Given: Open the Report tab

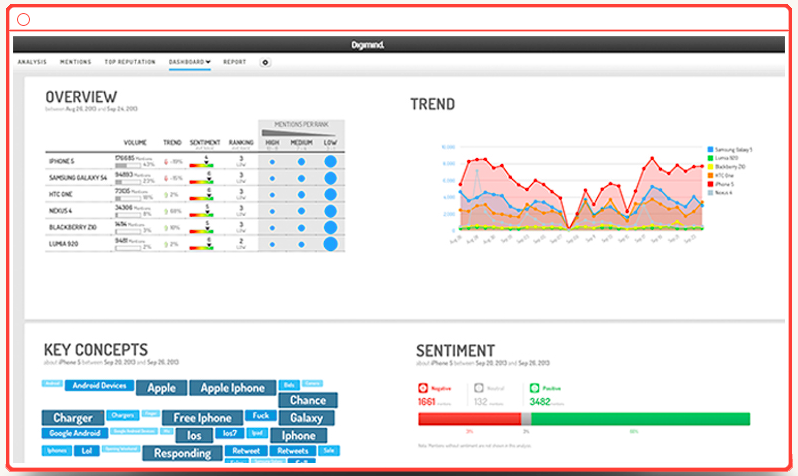Looking at the screenshot, I should [x=235, y=62].
